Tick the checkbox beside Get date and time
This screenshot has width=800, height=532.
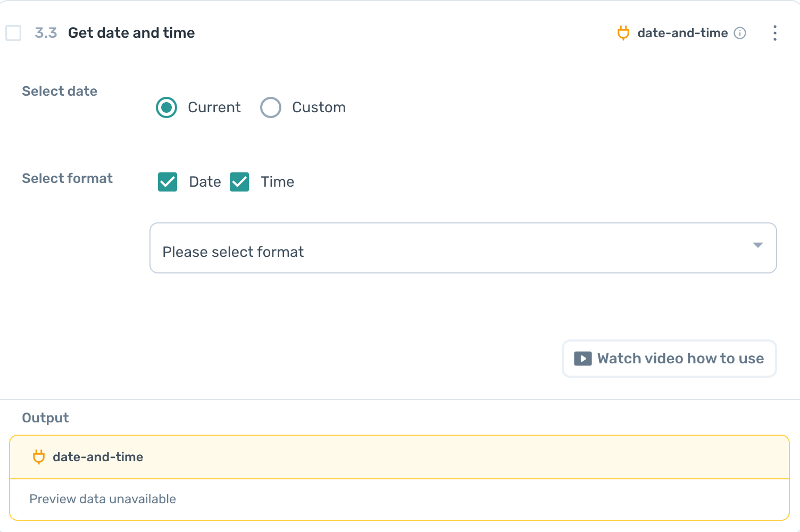(13, 33)
